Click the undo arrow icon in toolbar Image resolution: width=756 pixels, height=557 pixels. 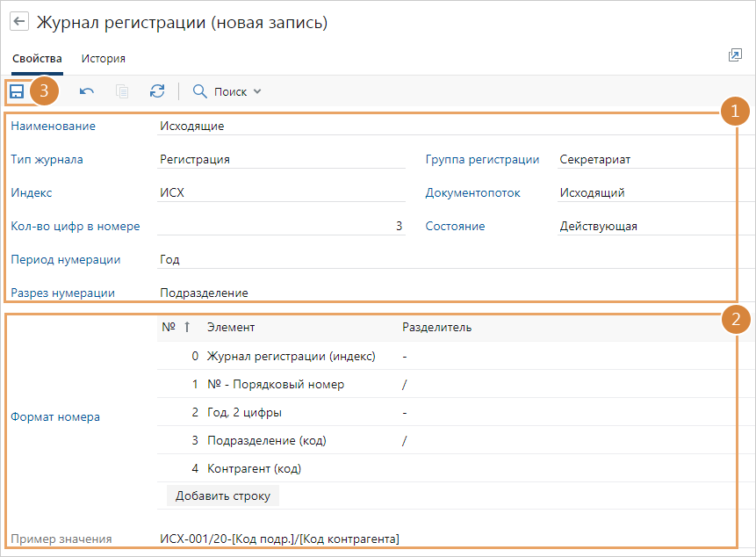87,91
